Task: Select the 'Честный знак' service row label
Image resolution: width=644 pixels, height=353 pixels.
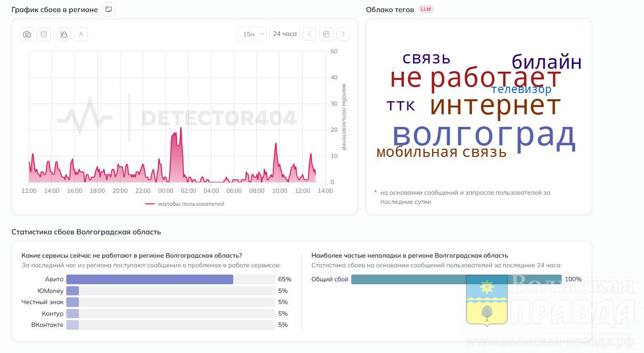Action: tap(43, 302)
